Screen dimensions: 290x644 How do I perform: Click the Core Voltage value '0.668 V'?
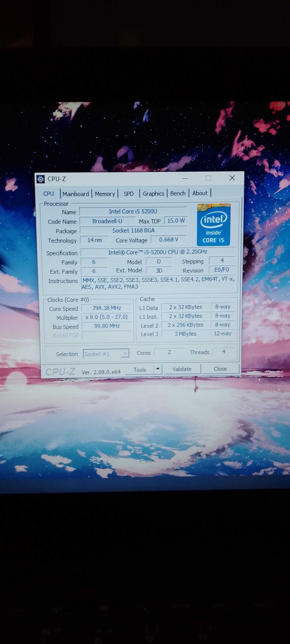(169, 239)
